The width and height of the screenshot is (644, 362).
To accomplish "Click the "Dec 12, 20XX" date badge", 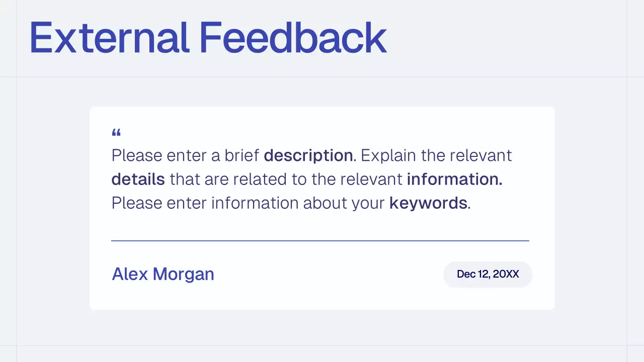I will pyautogui.click(x=488, y=274).
